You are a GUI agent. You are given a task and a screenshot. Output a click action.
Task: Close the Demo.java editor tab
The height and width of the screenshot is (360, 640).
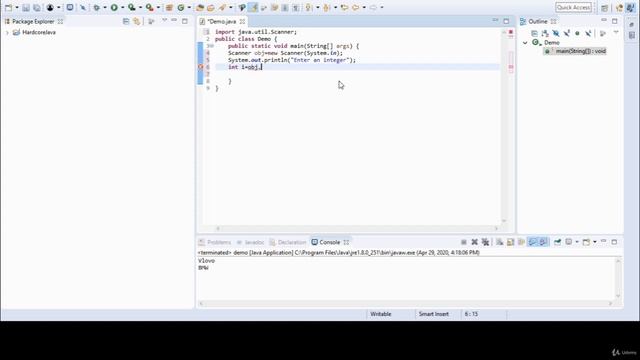[x=242, y=21]
